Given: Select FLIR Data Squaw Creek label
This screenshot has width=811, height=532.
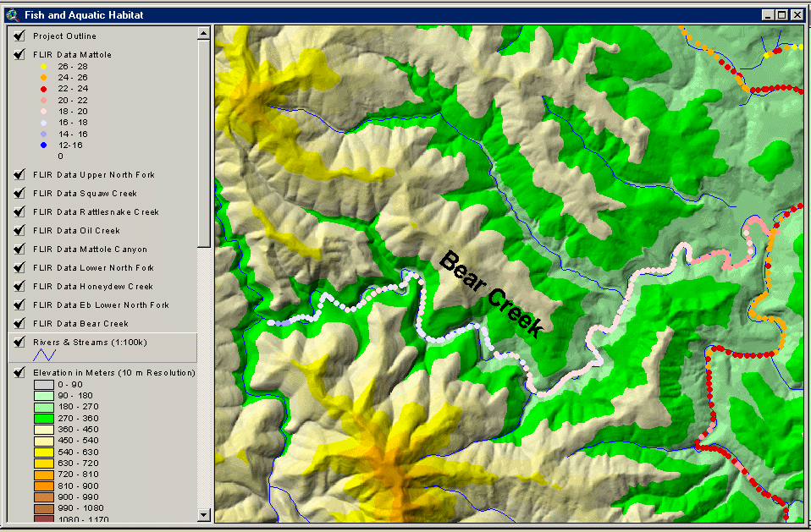Looking at the screenshot, I should pyautogui.click(x=85, y=194).
